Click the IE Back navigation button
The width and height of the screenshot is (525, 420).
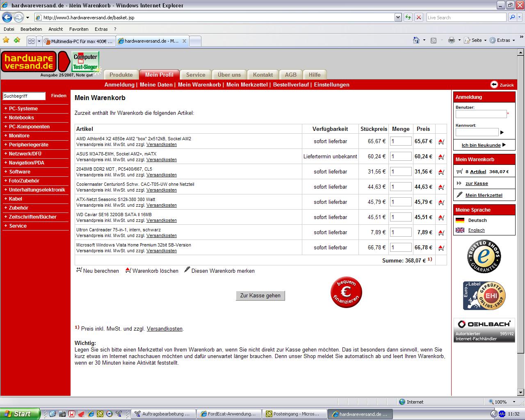coord(7,17)
